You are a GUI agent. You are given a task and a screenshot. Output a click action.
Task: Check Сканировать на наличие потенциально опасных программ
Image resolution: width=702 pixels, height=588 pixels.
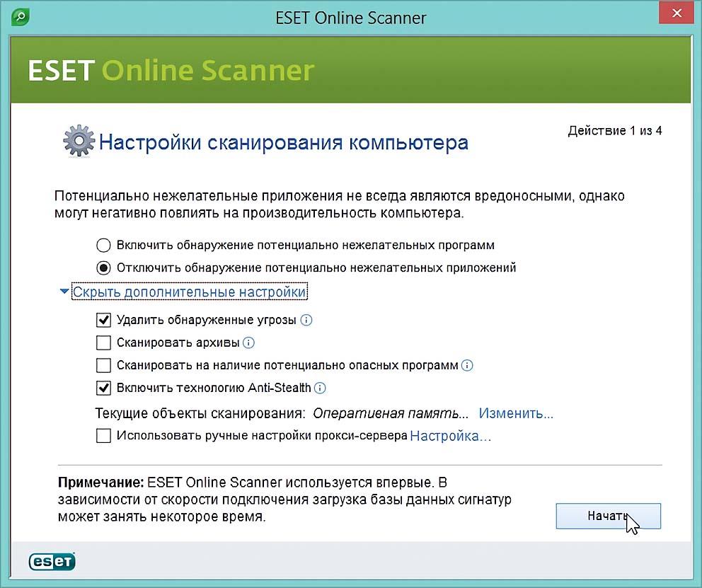click(104, 366)
